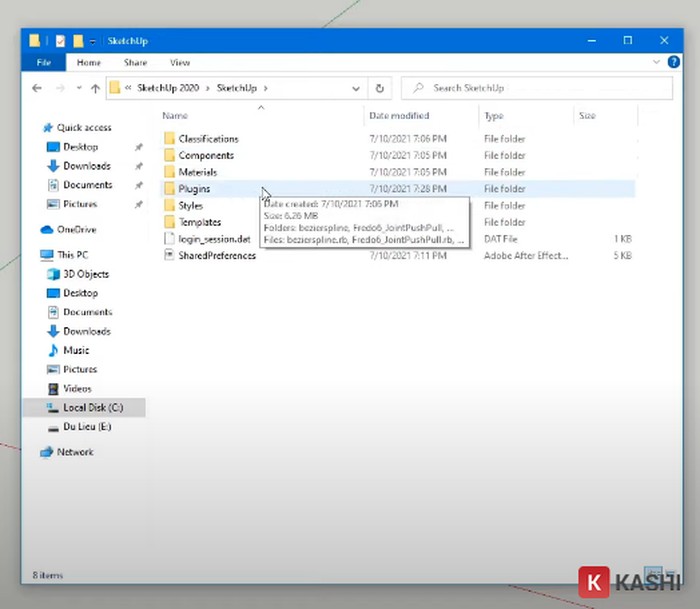
Task: Click Plugins date 7/10/2021 7:28 PM
Action: point(408,189)
